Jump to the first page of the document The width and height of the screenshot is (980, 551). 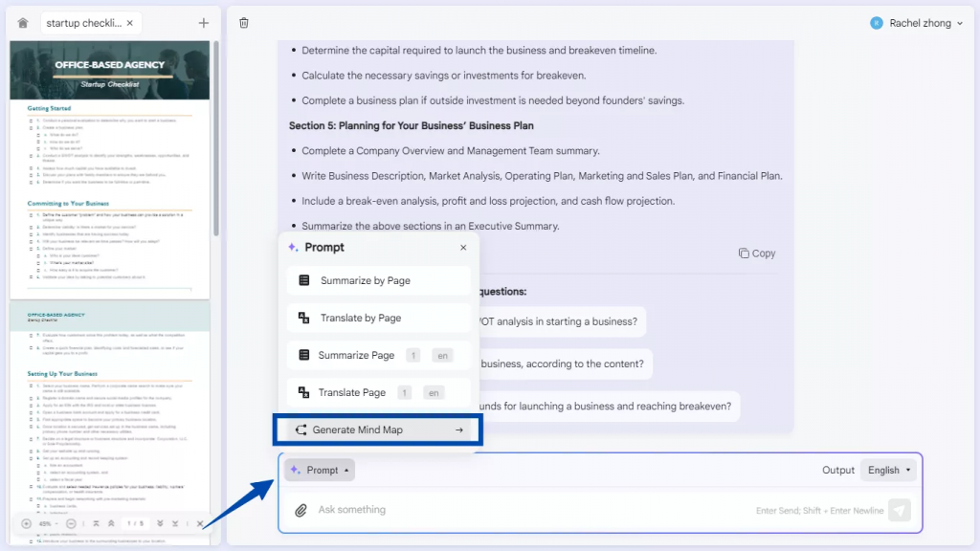click(x=96, y=523)
